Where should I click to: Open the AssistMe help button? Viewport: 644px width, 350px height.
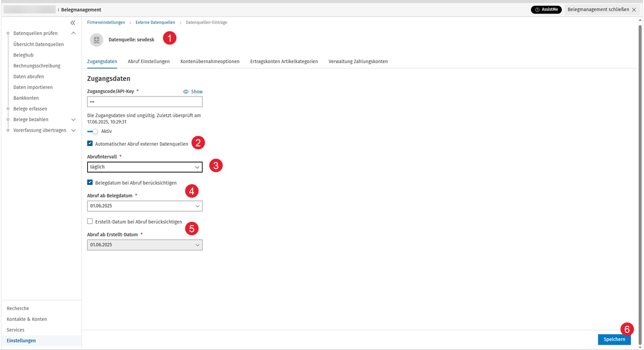(546, 9)
